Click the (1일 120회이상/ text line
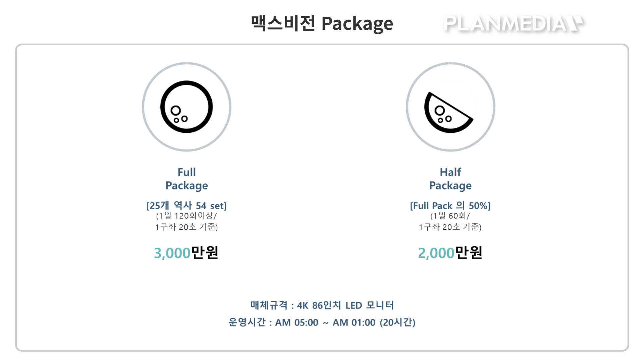The height and width of the screenshot is (362, 644). [x=186, y=216]
